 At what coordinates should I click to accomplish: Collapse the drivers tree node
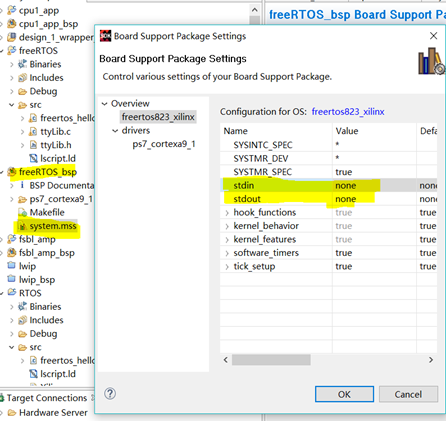115,131
